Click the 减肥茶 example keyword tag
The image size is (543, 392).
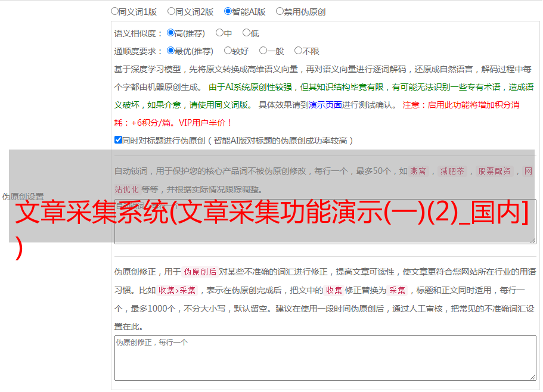[452, 172]
